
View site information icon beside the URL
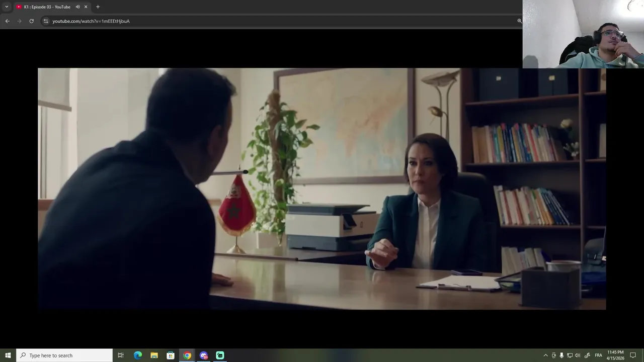46,21
